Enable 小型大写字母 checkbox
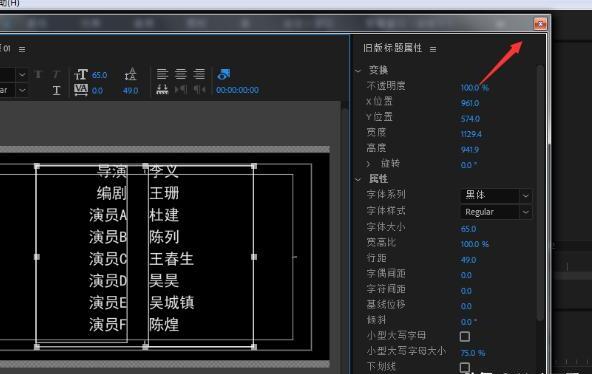 click(465, 336)
